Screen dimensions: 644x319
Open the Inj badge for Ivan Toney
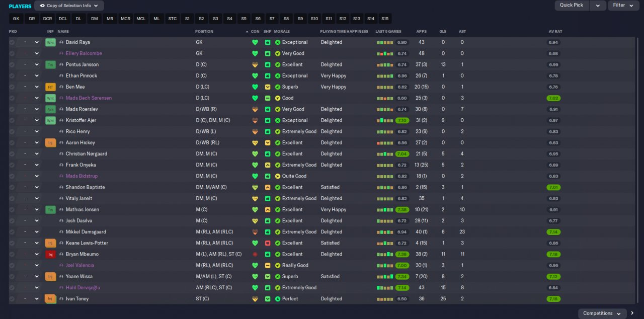point(50,298)
